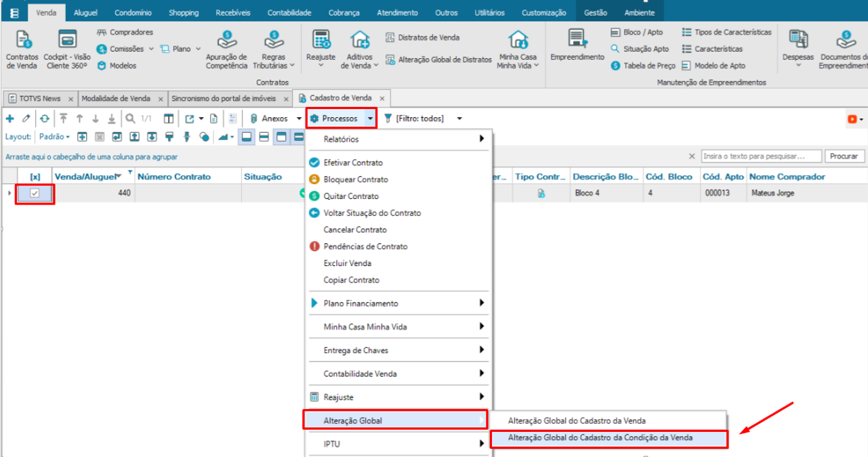This screenshot has height=457, width=868.
Task: Open Apuração de Competência
Action: tap(226, 49)
